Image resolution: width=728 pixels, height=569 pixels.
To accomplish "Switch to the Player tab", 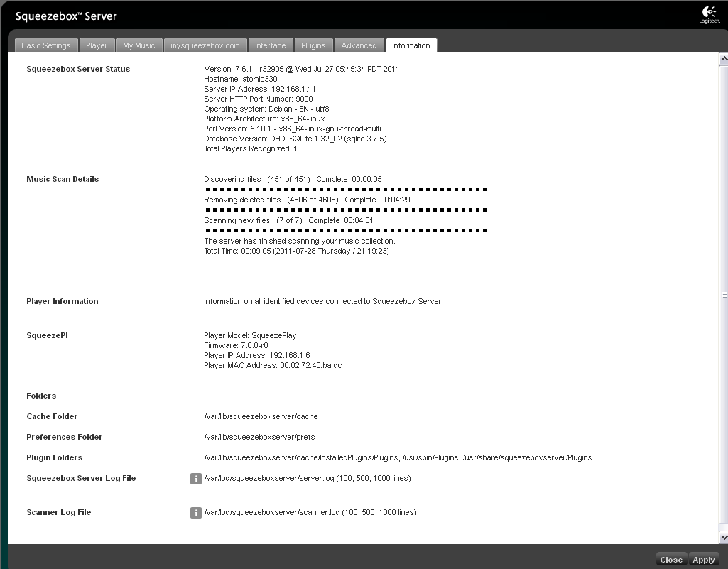I will click(97, 45).
